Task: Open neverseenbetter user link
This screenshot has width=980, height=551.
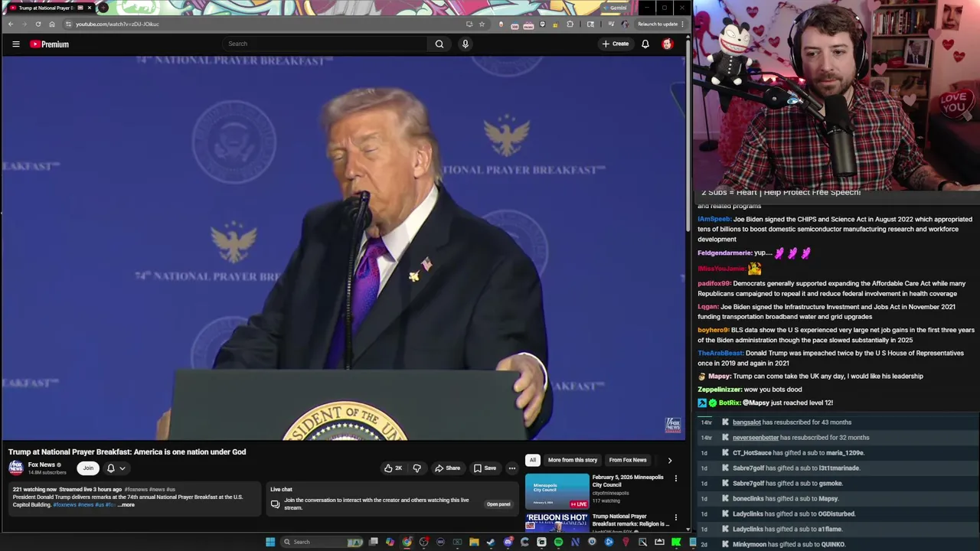Action: pyautogui.click(x=755, y=438)
